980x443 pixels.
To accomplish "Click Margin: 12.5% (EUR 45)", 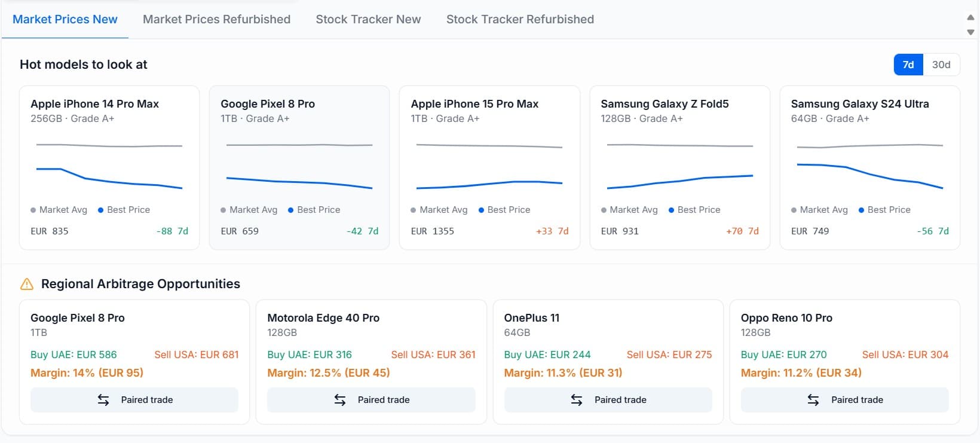I will click(x=329, y=373).
